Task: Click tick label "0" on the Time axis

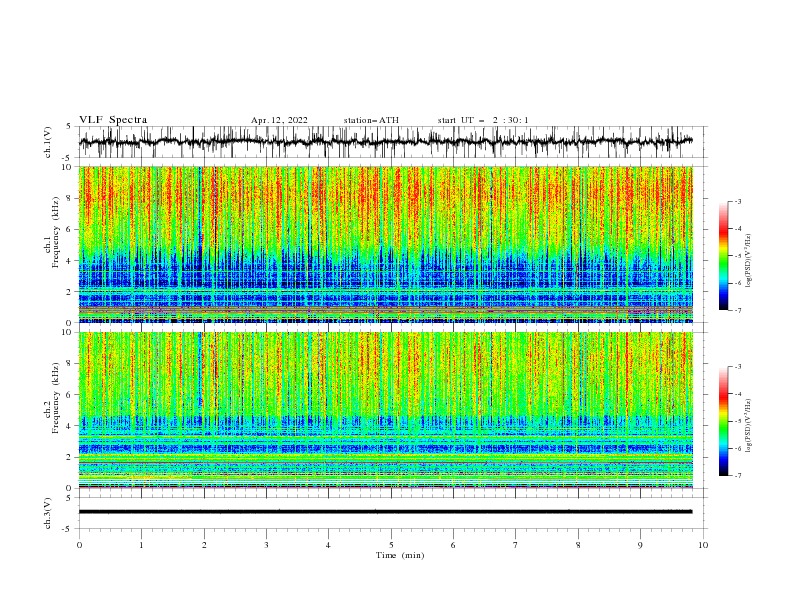Action: (79, 545)
